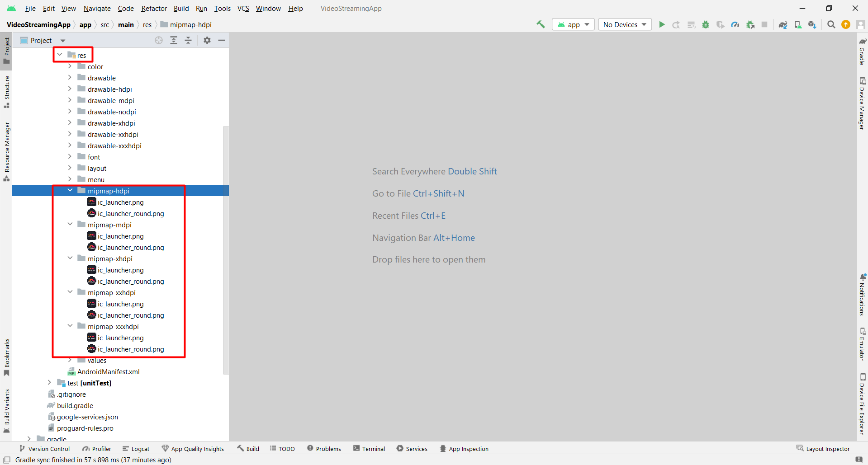Screen dimensions: 868x465
Task: Open the Terminal tab
Action: (369, 449)
